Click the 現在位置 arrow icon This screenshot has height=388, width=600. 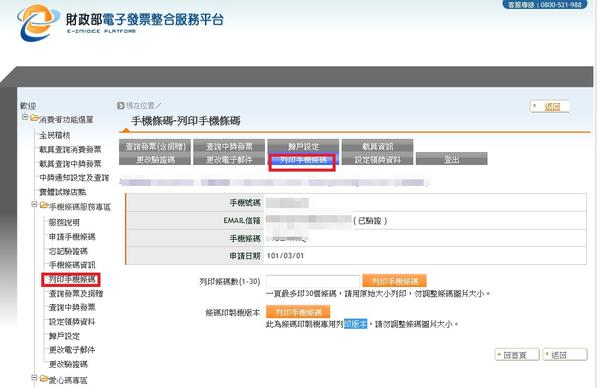[121, 105]
